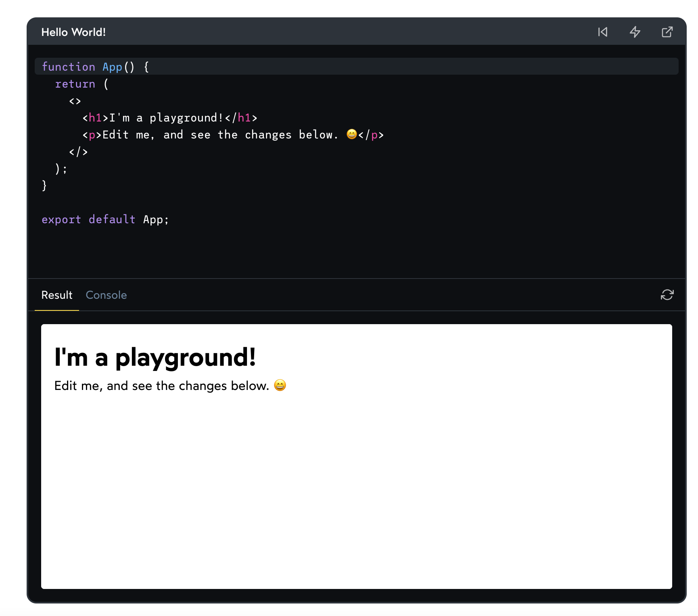Click the return keyword in the editor
698x616 pixels.
[x=75, y=84]
